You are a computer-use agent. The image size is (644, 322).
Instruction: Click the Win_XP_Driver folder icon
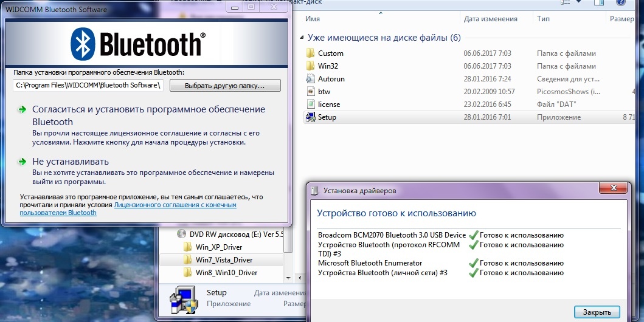pyautogui.click(x=187, y=247)
